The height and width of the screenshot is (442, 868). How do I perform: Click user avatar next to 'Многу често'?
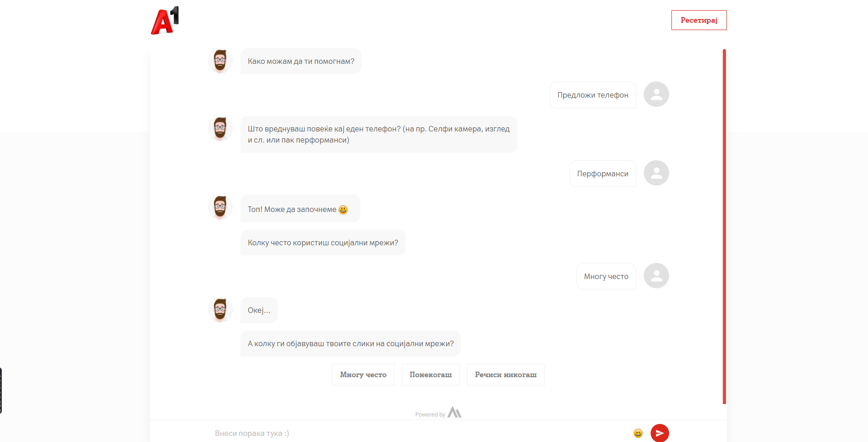[656, 276]
